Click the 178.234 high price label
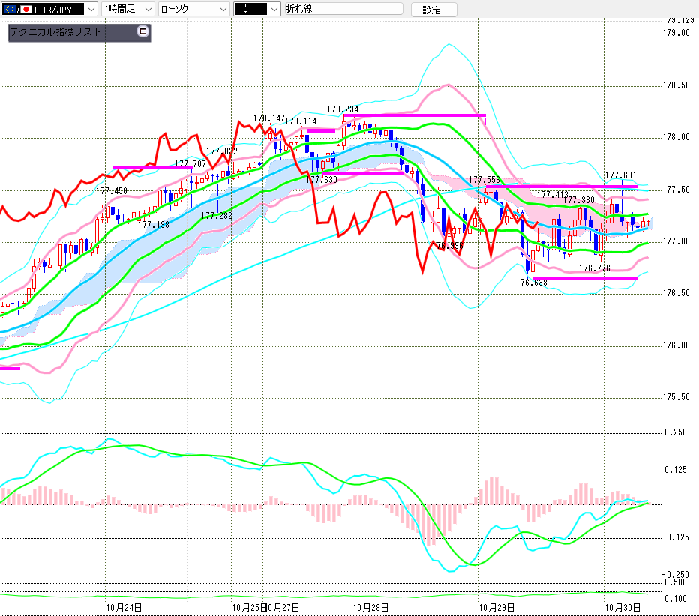 (x=343, y=109)
